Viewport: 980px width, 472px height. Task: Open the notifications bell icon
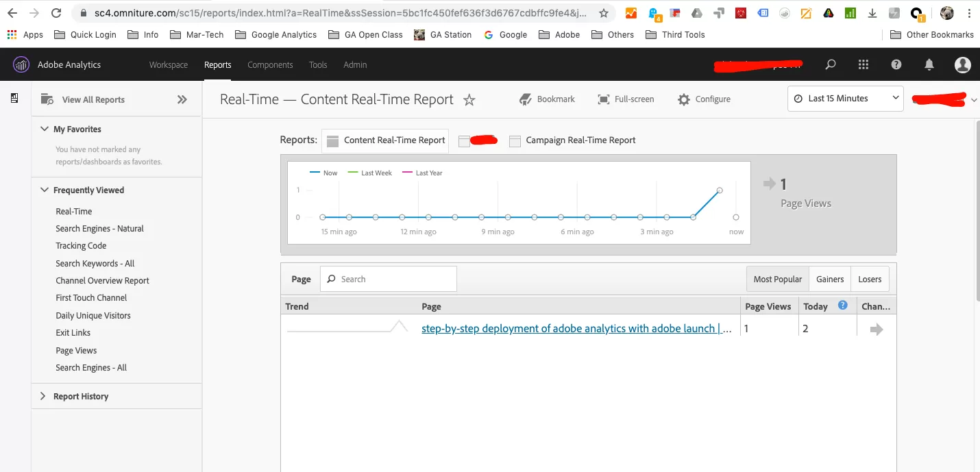point(929,64)
